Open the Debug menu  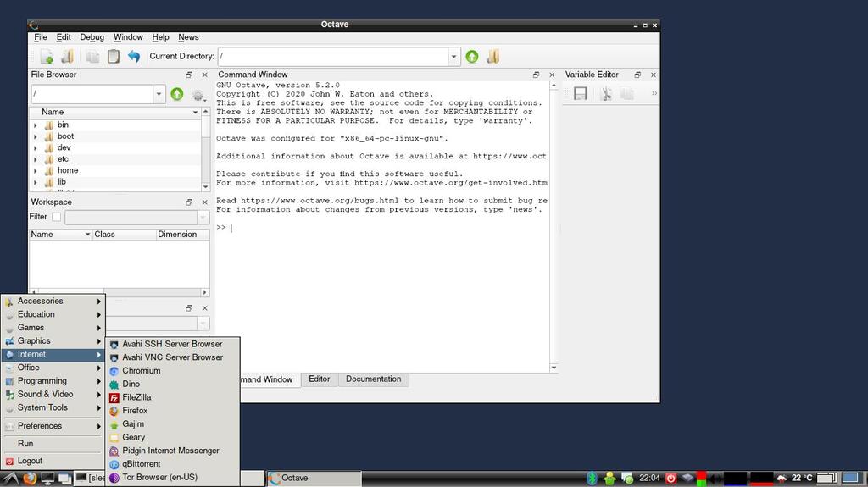92,37
